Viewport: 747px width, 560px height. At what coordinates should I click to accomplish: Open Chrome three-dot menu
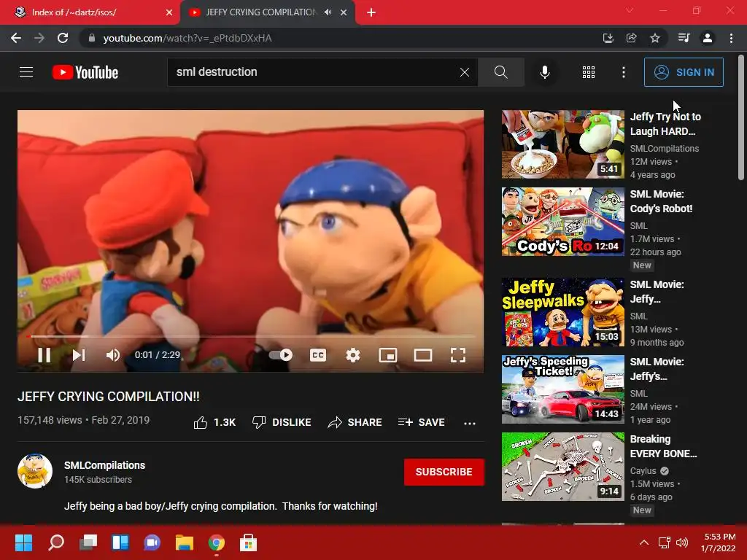tap(731, 38)
